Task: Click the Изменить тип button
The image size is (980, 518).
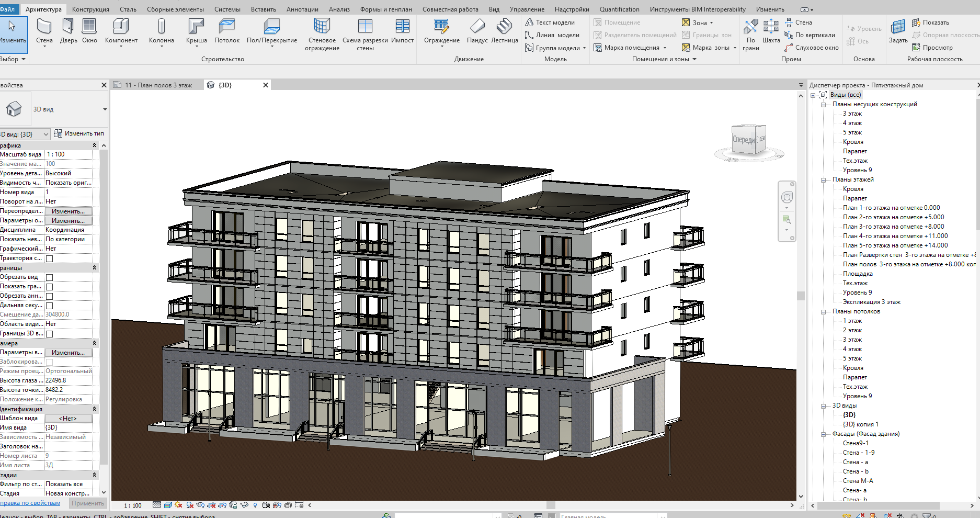Action: [78, 133]
